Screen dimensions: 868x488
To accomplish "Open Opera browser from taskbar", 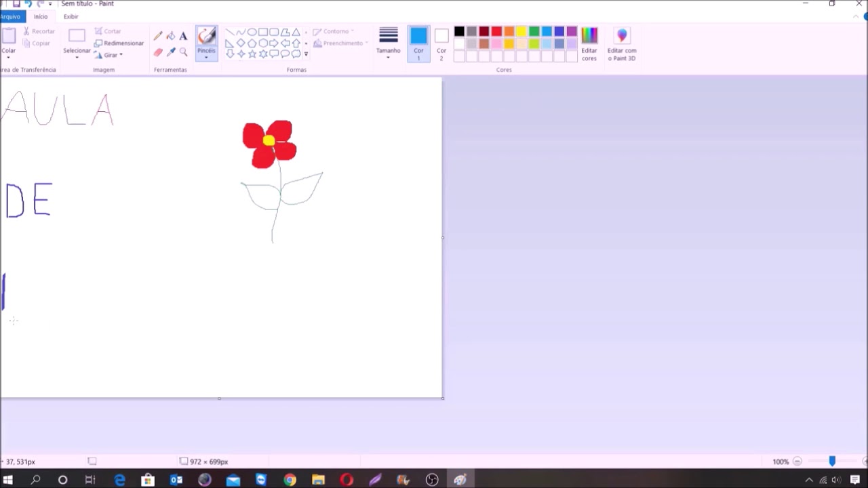I will pyautogui.click(x=347, y=480).
